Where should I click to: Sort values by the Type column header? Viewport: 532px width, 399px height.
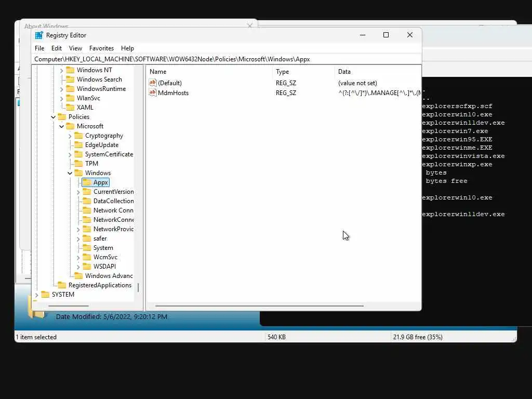[x=303, y=72]
